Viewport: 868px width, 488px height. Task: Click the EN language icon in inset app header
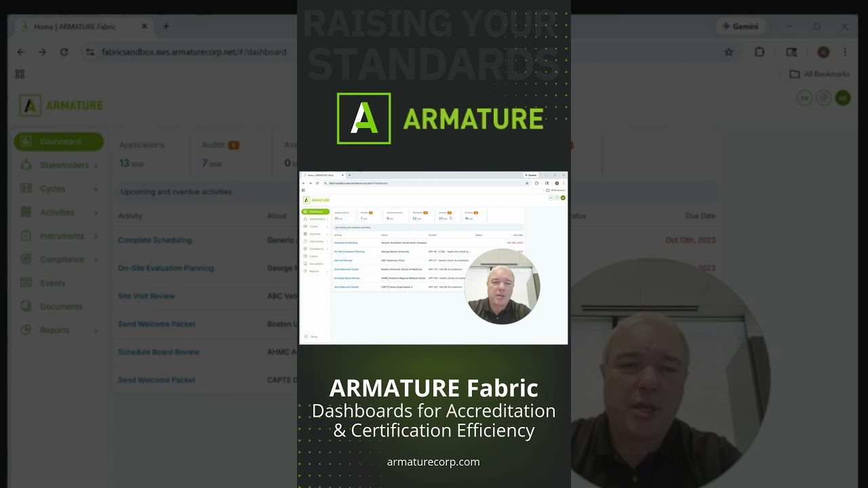coord(551,198)
